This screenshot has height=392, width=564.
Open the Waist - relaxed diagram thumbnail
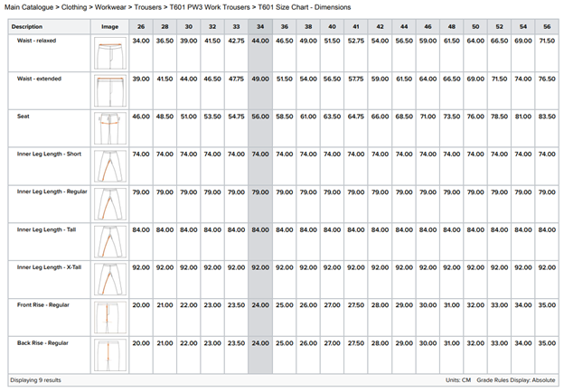point(109,54)
